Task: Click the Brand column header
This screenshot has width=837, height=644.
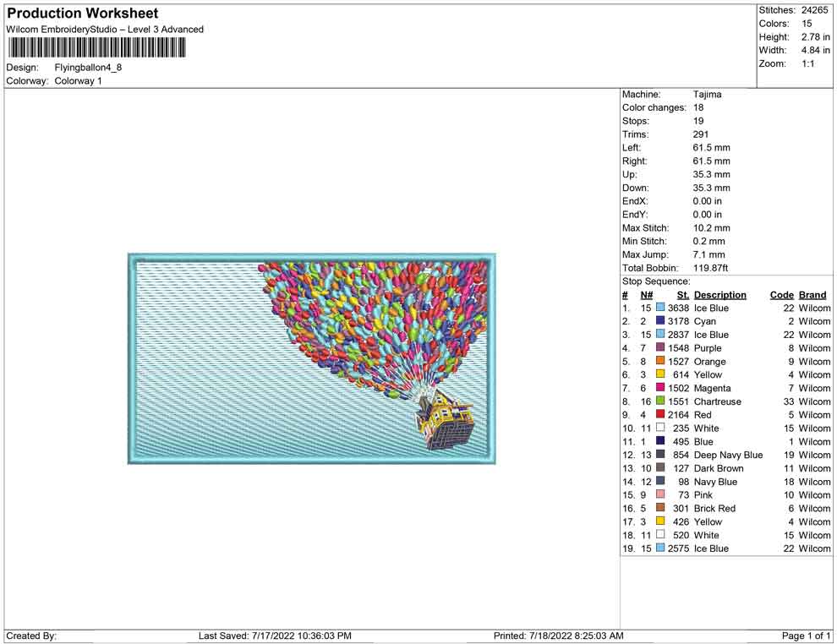Action: (812, 295)
